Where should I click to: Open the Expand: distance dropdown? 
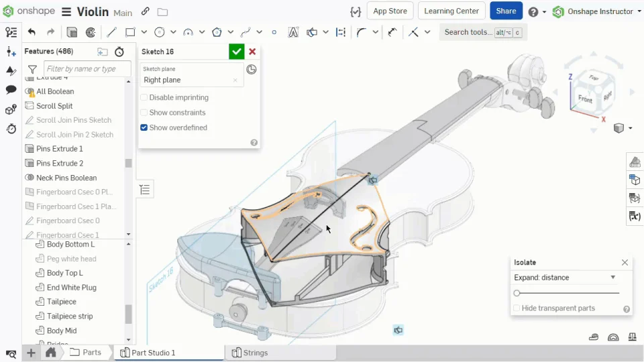click(565, 278)
